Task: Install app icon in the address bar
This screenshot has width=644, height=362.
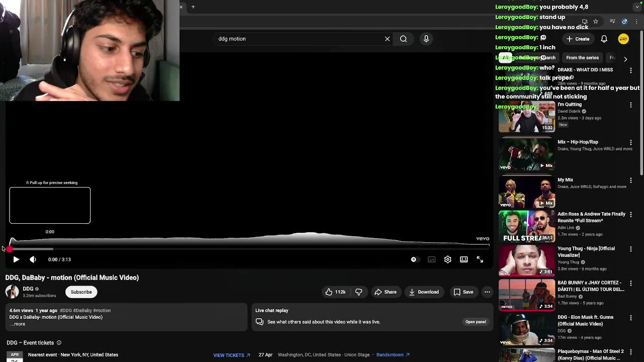Action: pyautogui.click(x=585, y=22)
